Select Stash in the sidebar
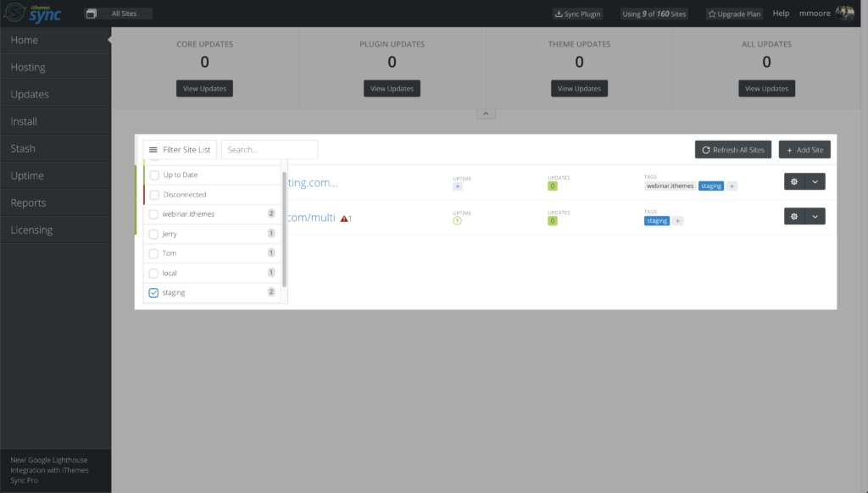868x493 pixels. [55, 149]
